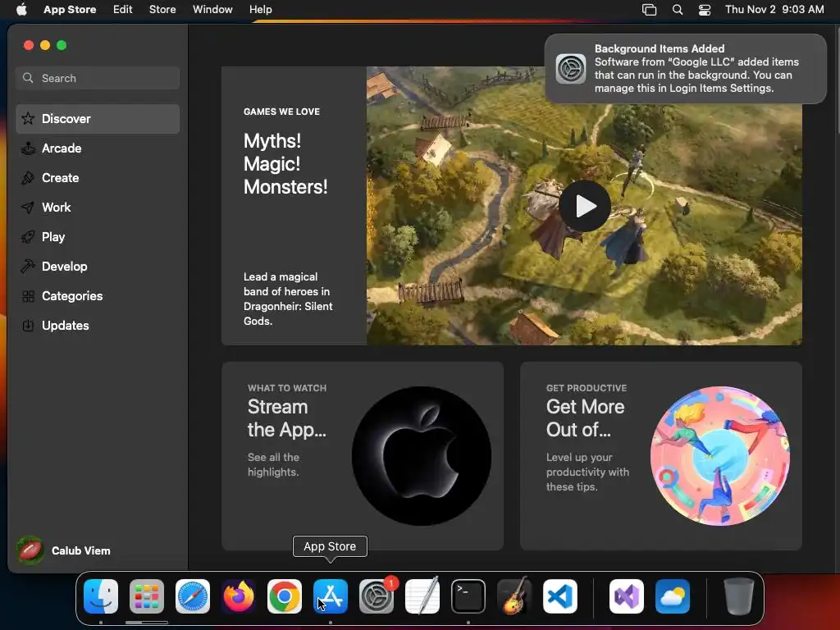This screenshot has height=630, width=840.
Task: Open the Myths! Magic! Monsters! story
Action: (285, 164)
